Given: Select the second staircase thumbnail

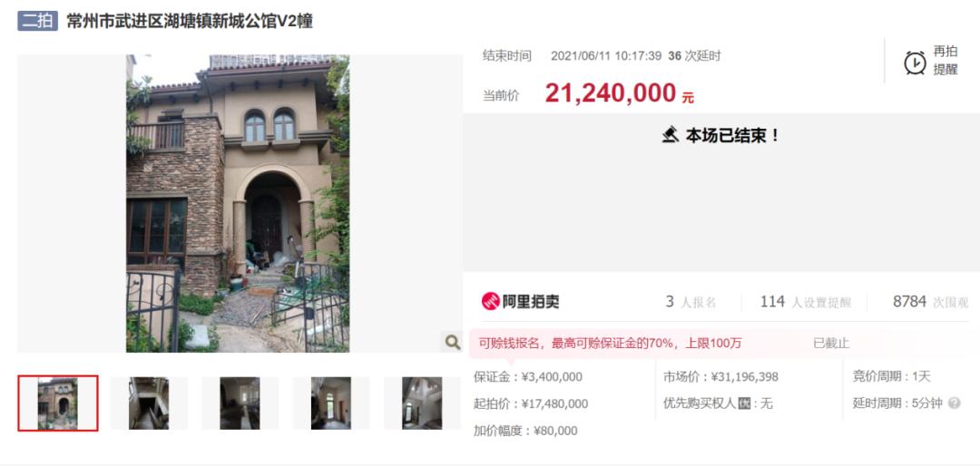Looking at the screenshot, I should click(149, 403).
